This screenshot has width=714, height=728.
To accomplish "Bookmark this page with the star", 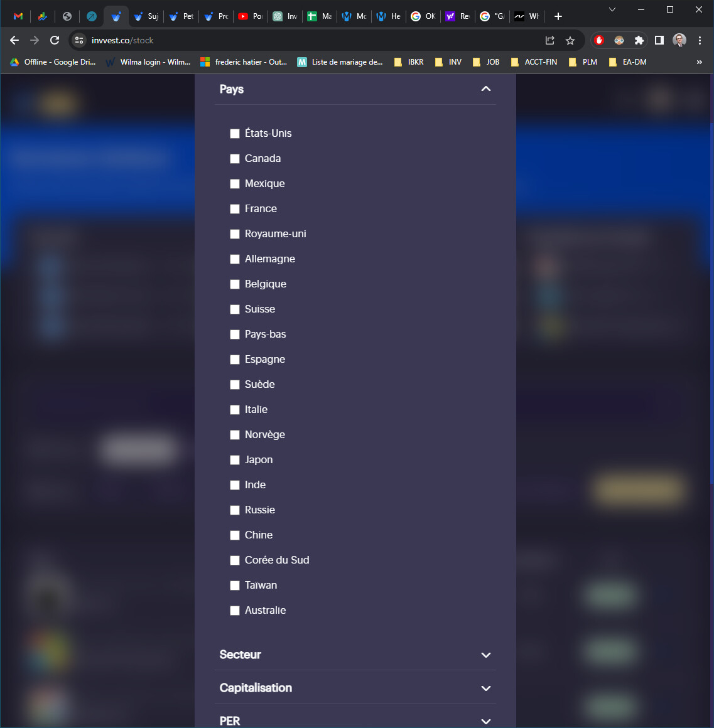I will click(570, 40).
